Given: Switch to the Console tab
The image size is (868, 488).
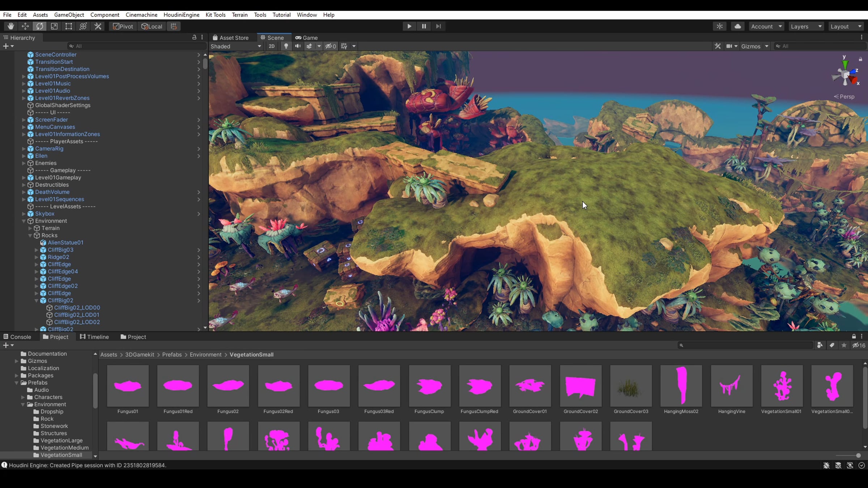Looking at the screenshot, I should [x=17, y=337].
